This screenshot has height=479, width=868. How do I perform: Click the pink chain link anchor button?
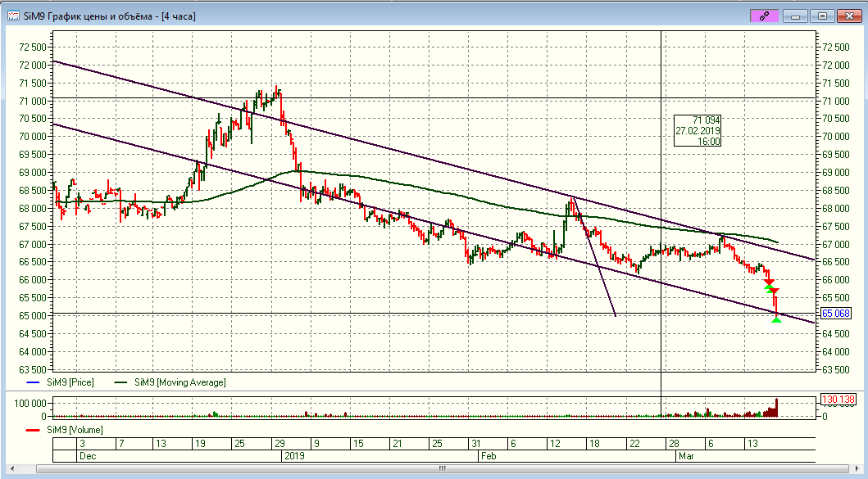(764, 16)
